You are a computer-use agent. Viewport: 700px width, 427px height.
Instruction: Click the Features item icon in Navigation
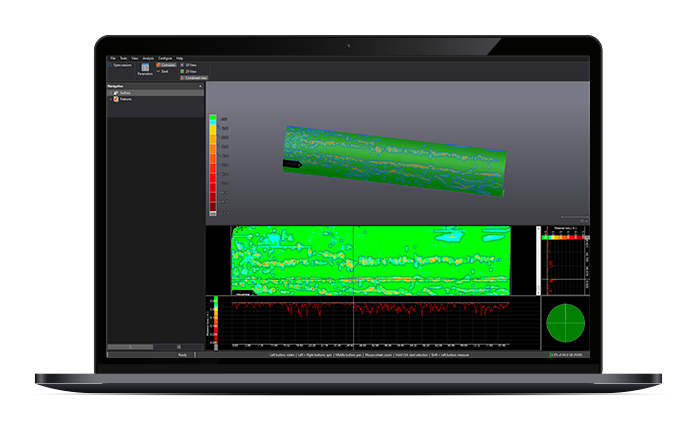coord(116,99)
